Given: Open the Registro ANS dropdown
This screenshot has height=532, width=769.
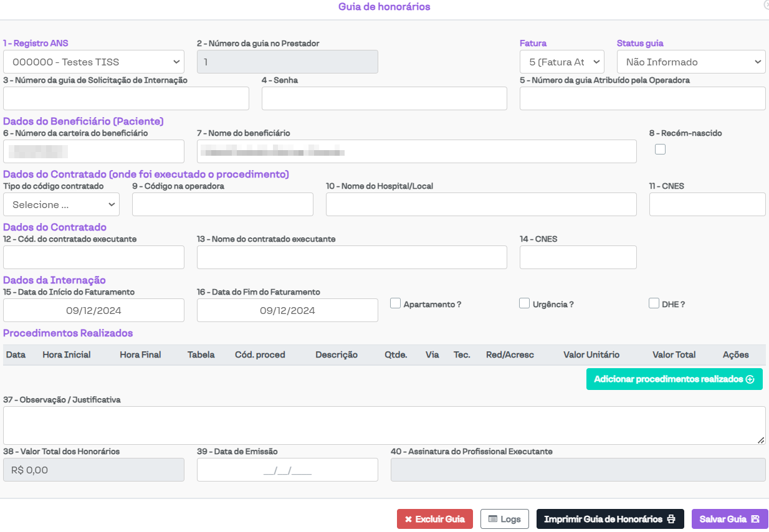Looking at the screenshot, I should (93, 62).
